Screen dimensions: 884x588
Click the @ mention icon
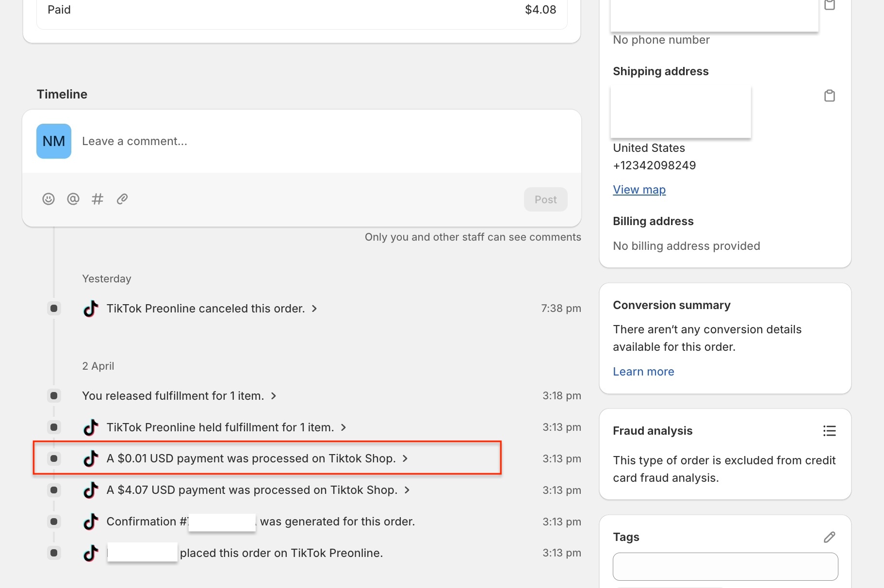coord(73,199)
